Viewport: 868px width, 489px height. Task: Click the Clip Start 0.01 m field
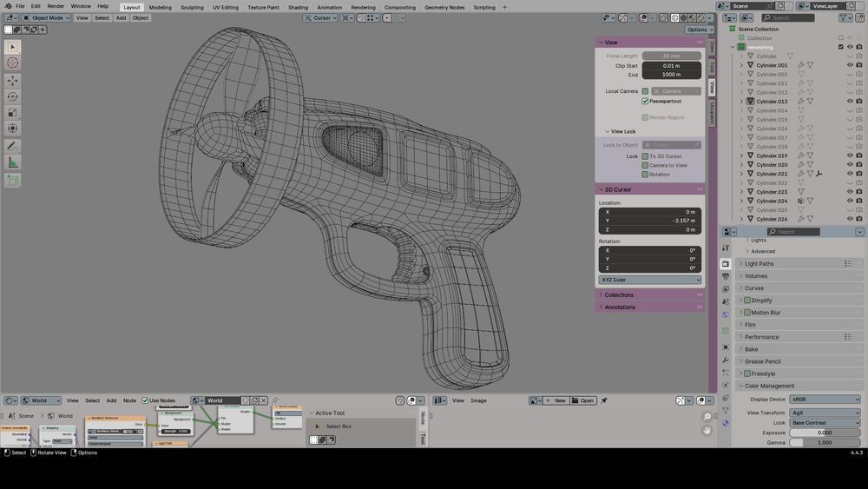(x=672, y=65)
